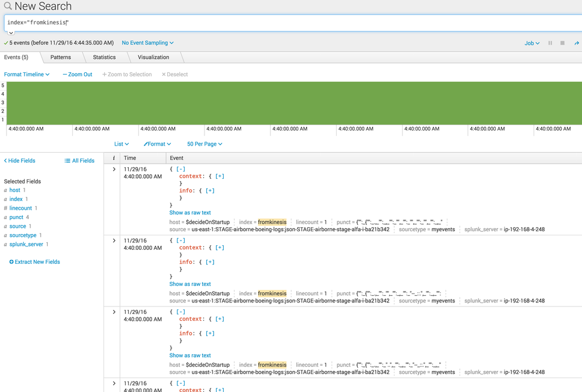Switch to the Patterns tab
This screenshot has width=582, height=392.
(x=61, y=57)
